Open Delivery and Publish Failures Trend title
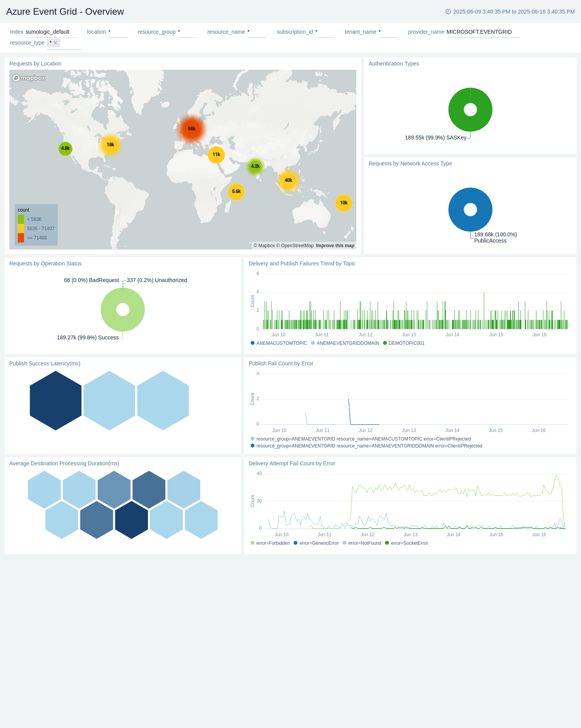 pos(302,263)
